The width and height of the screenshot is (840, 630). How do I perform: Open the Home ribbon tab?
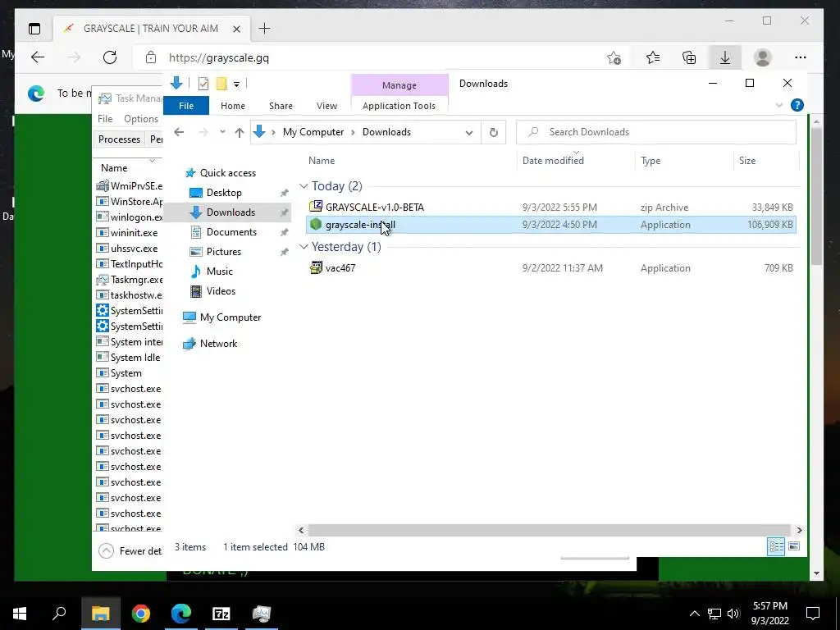232,106
